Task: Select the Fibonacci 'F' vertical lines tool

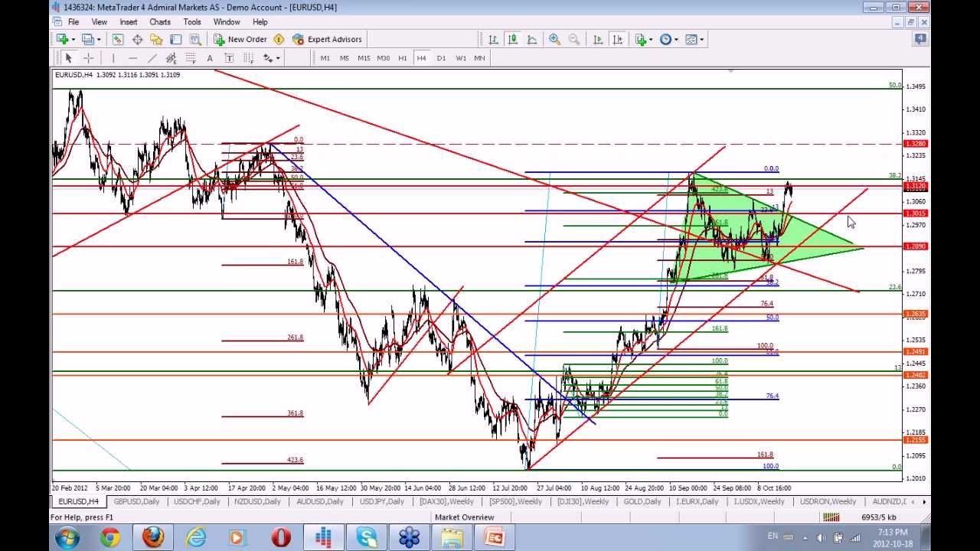Action: click(x=249, y=58)
